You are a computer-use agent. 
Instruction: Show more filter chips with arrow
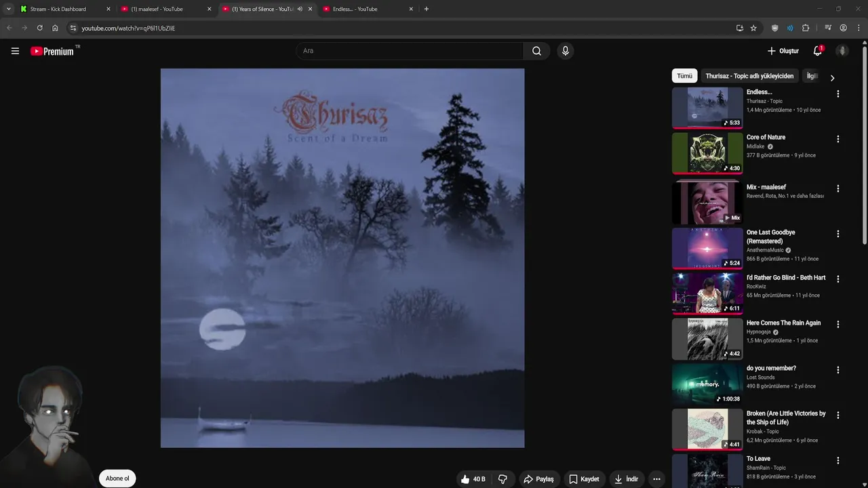point(832,78)
